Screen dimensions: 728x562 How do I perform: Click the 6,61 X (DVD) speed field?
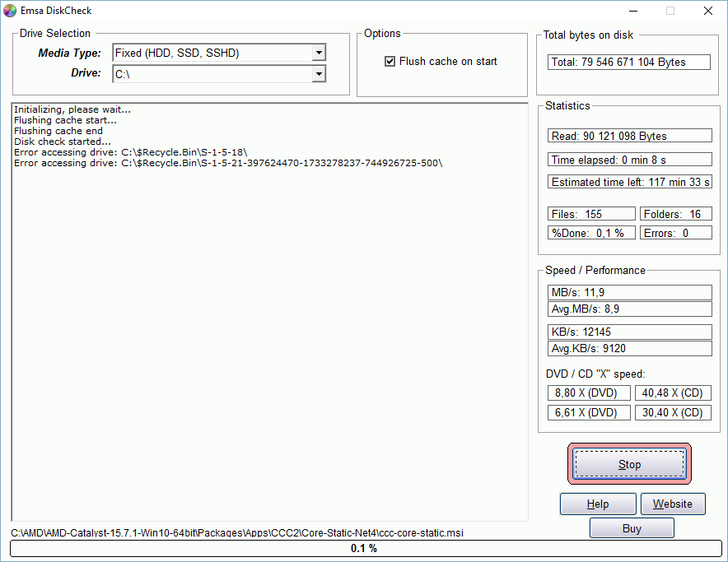click(589, 412)
